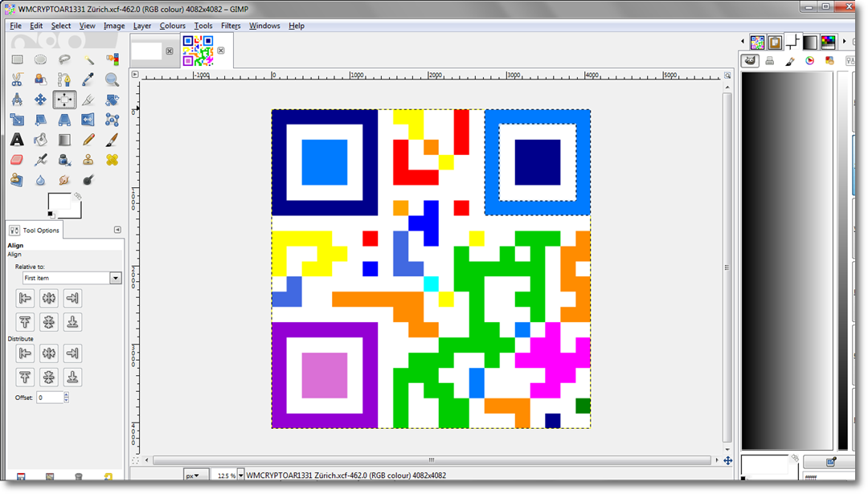
Task: Open the image menu triangle at ruler corner
Action: (134, 74)
